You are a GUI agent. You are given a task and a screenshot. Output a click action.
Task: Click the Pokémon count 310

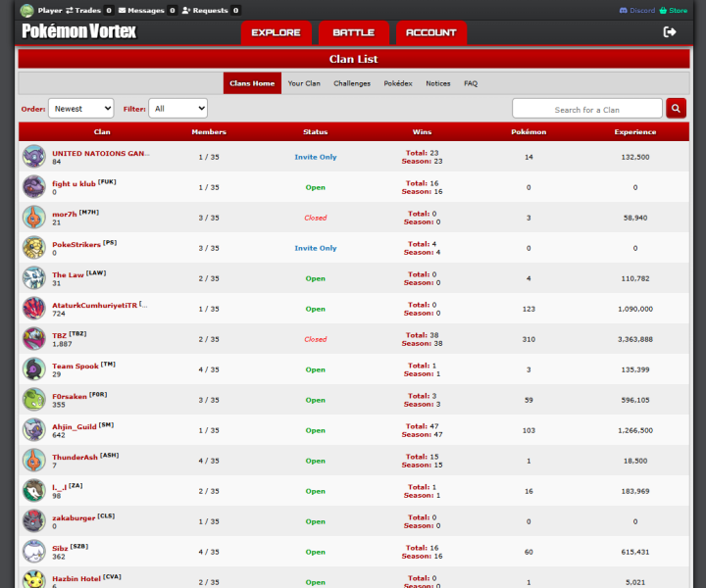(529, 339)
